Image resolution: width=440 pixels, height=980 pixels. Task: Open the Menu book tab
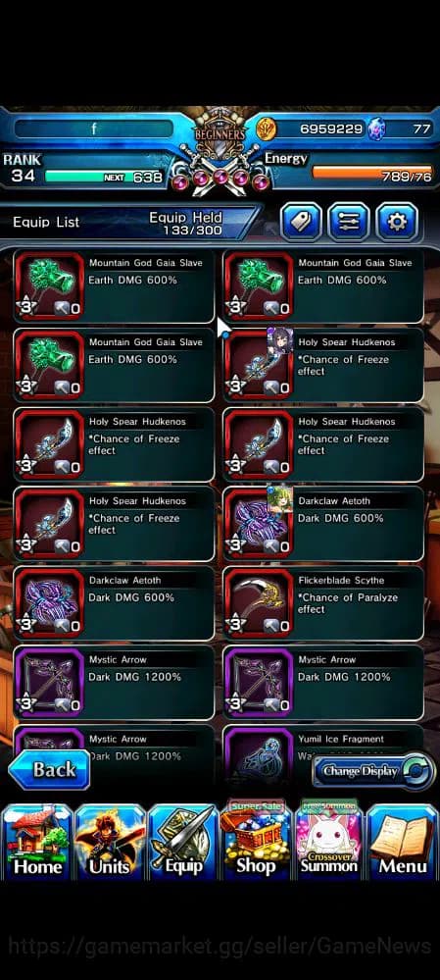tap(403, 842)
